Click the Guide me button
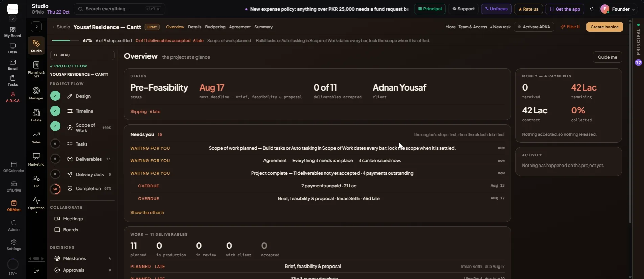644x279 pixels. (607, 57)
